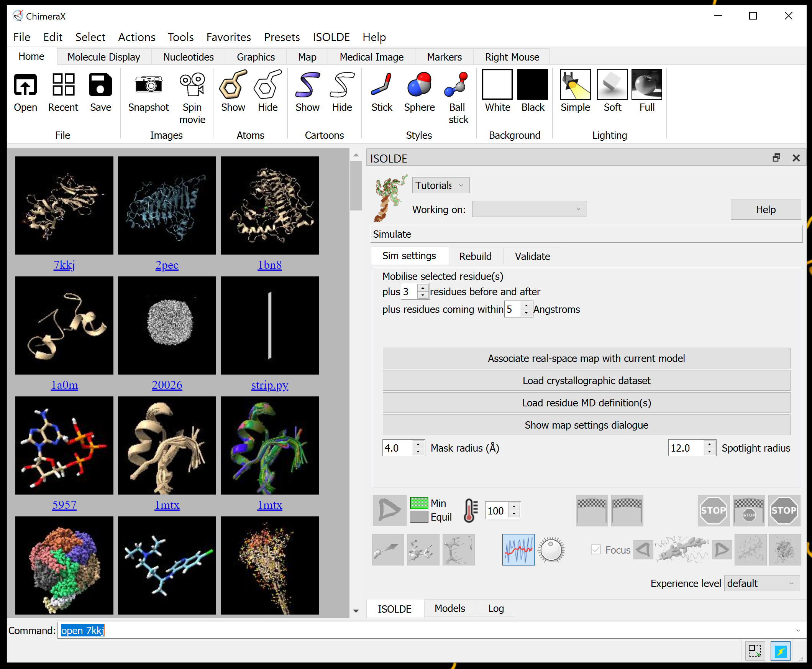
Task: Open the ISOLDE menu in menu bar
Action: click(331, 37)
